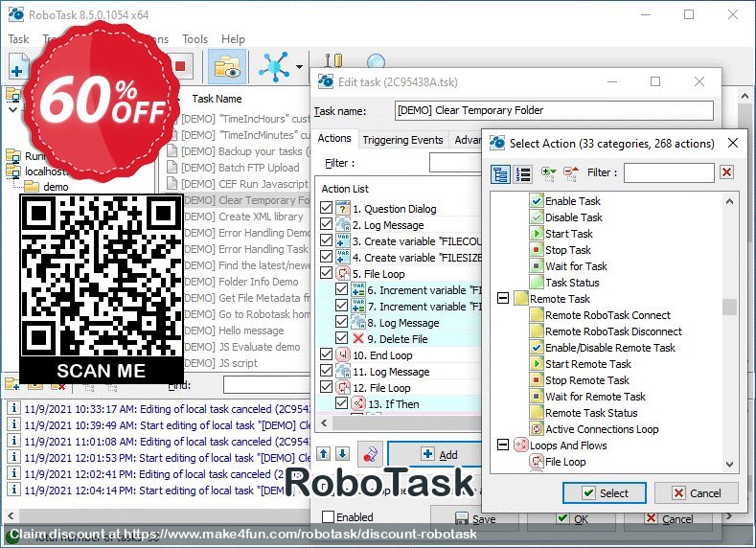This screenshot has height=548, width=756.
Task: Select Start Remote Task action
Action: coord(588,364)
